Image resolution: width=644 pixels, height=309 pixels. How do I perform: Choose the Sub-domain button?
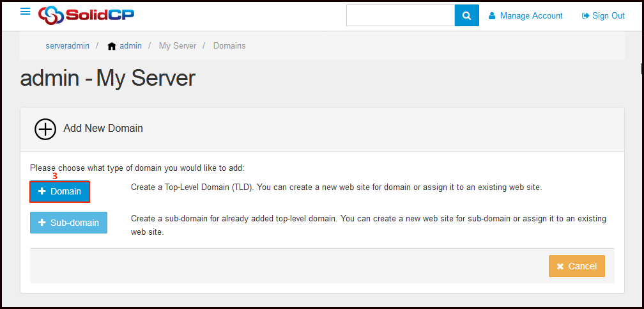point(69,223)
